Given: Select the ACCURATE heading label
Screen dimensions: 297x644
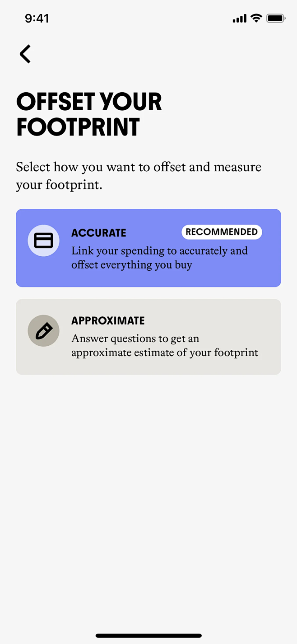Looking at the screenshot, I should coord(99,233).
